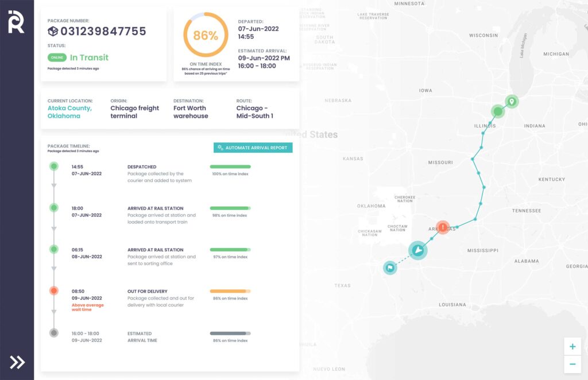Click the red warning alert marker on map
588x380 pixels.
click(x=442, y=227)
